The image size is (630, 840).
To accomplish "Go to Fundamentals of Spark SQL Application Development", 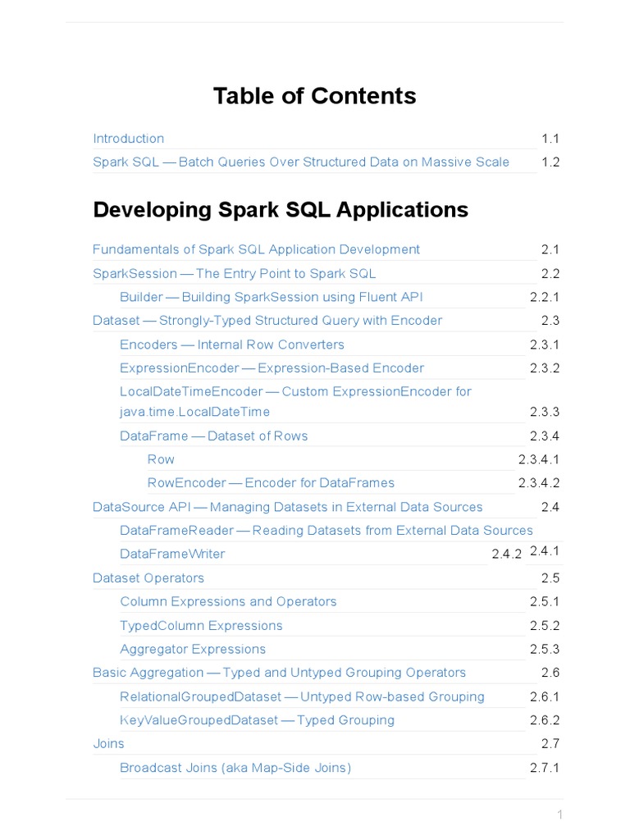I will point(256,249).
